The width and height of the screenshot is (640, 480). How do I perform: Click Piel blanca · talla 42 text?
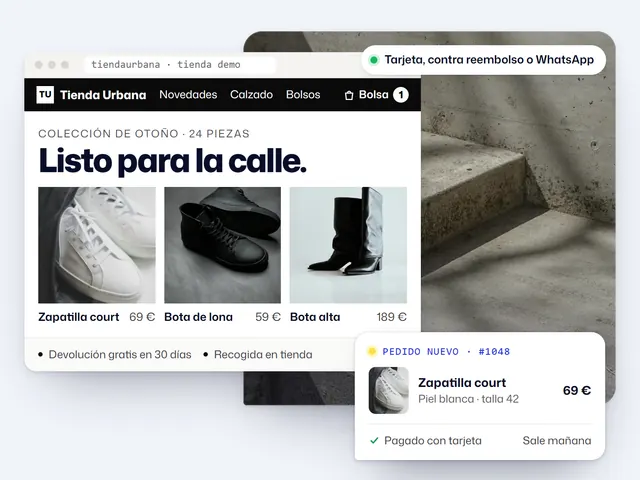click(x=469, y=399)
